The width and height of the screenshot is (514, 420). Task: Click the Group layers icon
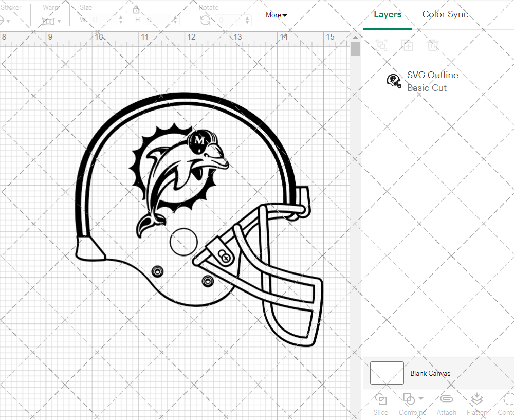click(x=381, y=45)
